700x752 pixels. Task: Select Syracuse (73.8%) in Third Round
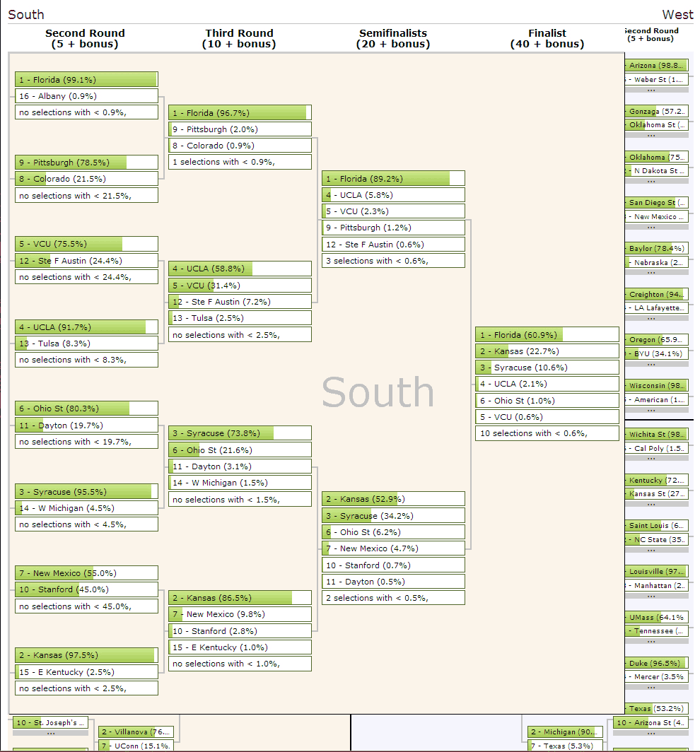tap(240, 433)
